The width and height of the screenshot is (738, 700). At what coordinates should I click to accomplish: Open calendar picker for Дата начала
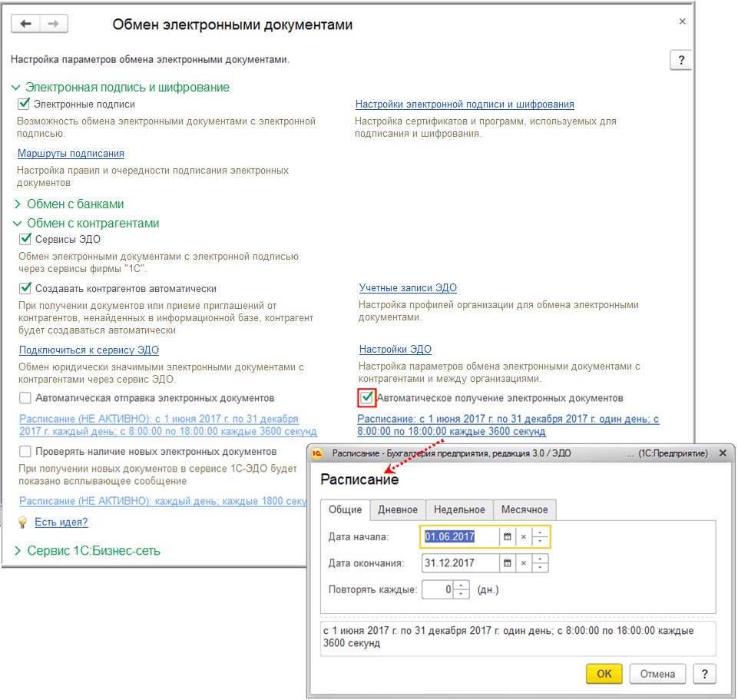[x=507, y=536]
